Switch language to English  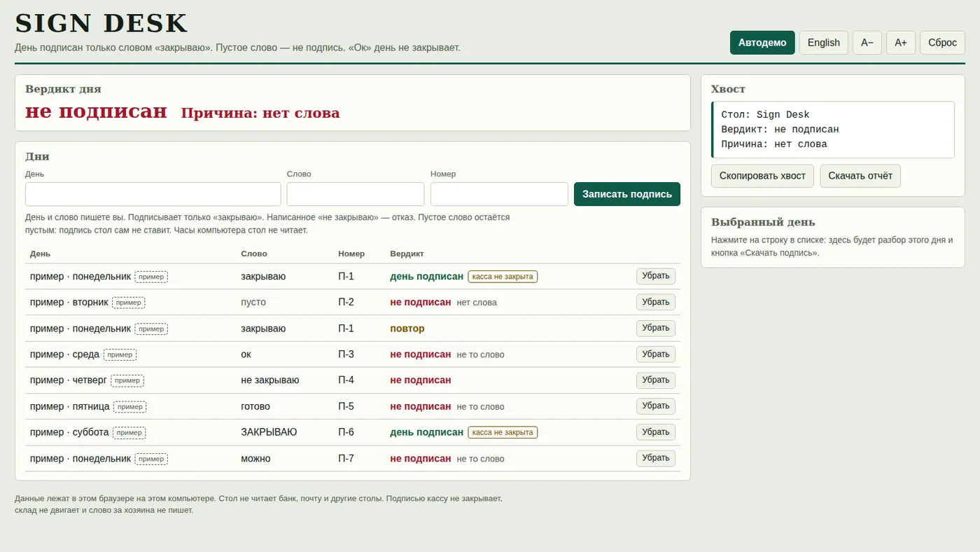point(824,43)
